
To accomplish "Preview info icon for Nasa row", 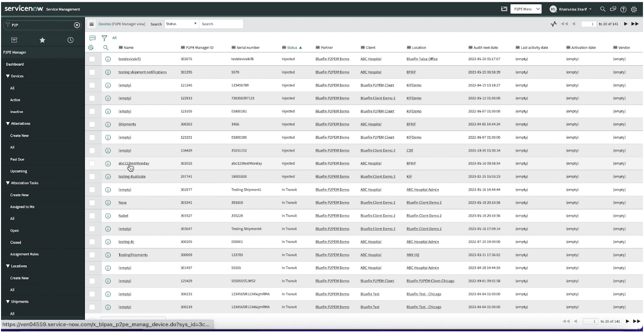I will point(108,202).
